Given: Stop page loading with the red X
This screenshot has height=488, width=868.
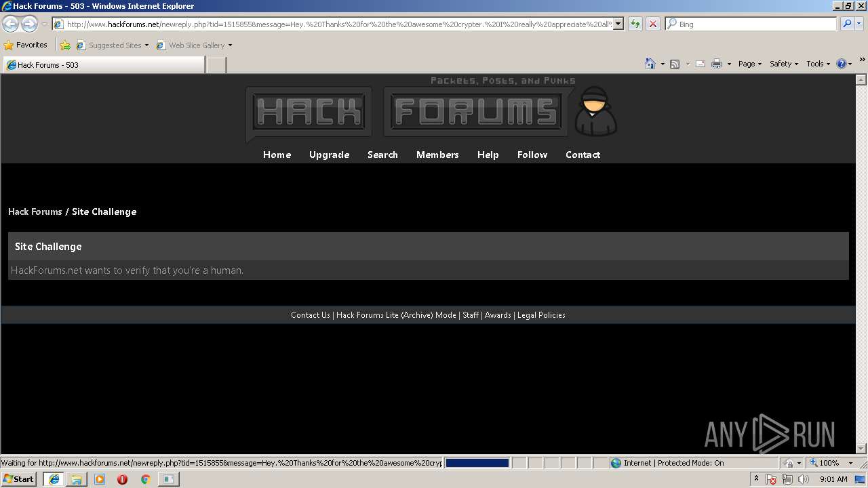Looking at the screenshot, I should pyautogui.click(x=652, y=24).
